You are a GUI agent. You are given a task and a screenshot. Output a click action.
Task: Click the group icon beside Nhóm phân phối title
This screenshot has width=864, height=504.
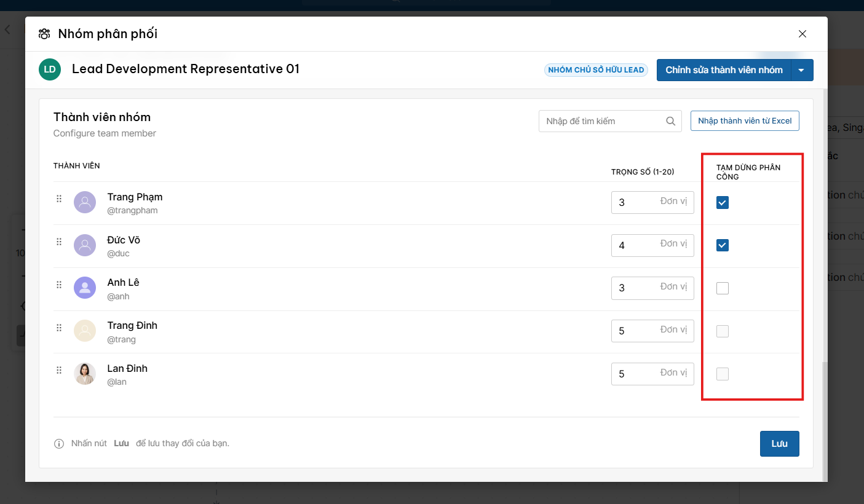coord(44,34)
